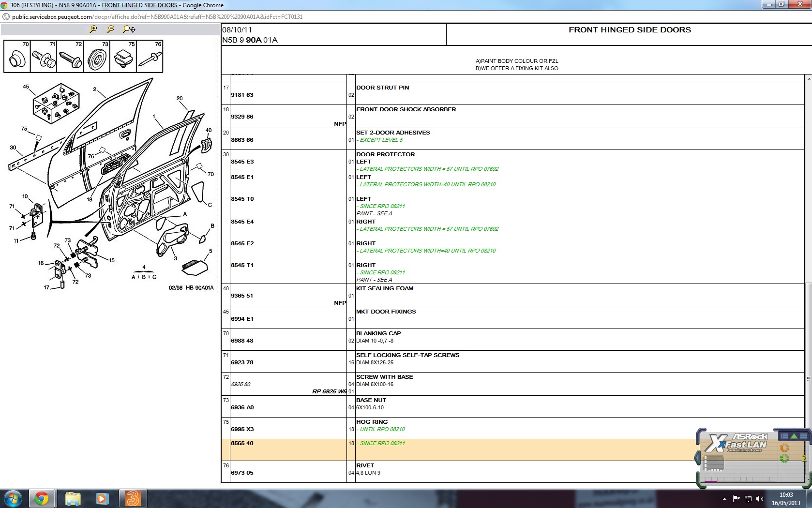The height and width of the screenshot is (508, 812).
Task: Click the exploded door diagram image
Action: click(x=111, y=184)
